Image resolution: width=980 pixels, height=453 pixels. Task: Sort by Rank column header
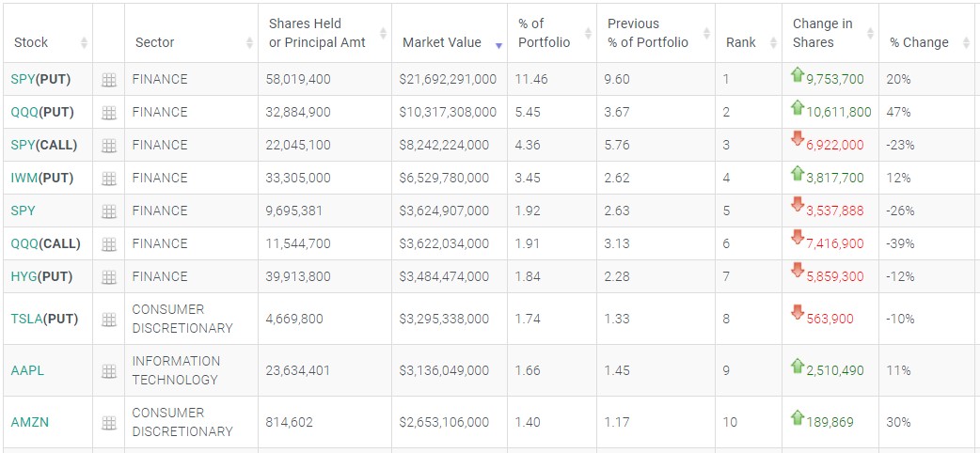coord(740,42)
